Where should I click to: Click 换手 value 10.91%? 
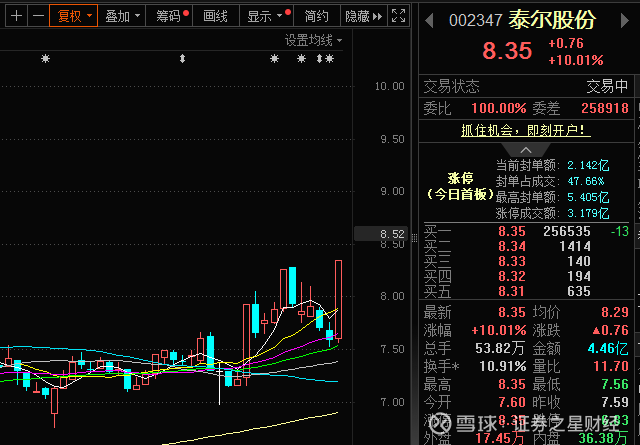(502, 366)
